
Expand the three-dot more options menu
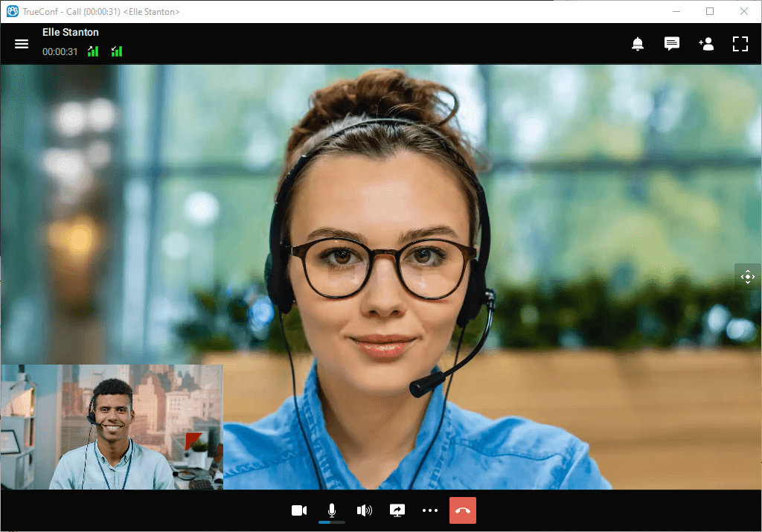(430, 510)
